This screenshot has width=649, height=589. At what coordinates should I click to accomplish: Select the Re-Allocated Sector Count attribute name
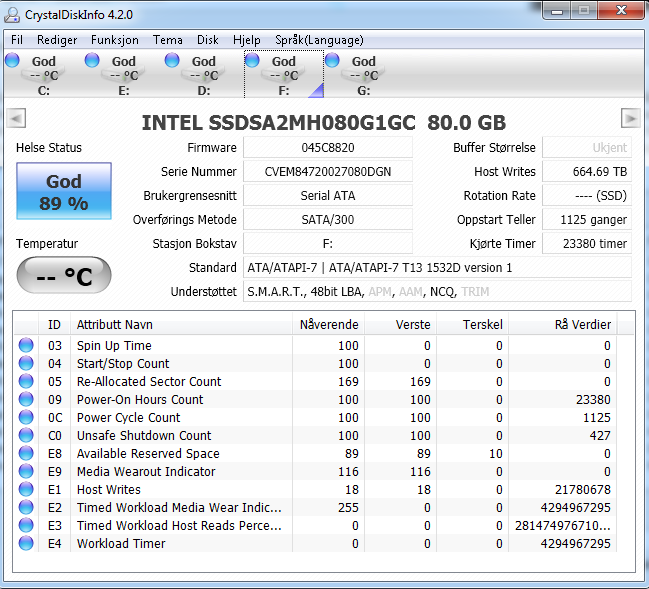[149, 382]
